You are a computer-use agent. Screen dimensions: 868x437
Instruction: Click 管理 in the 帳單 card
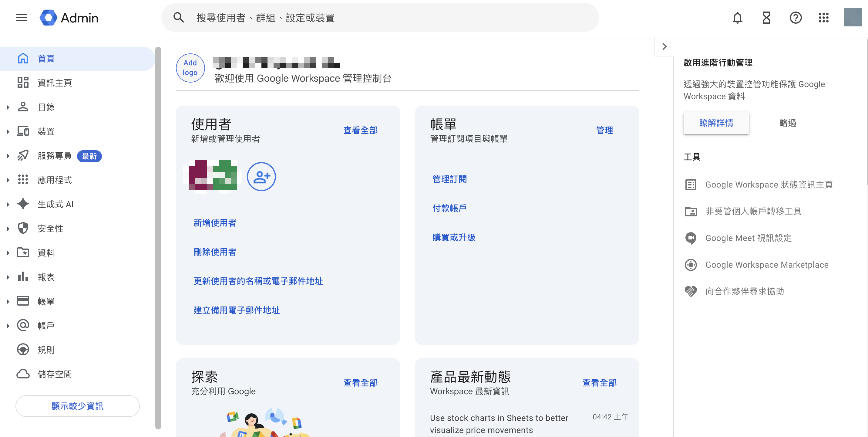[604, 130]
